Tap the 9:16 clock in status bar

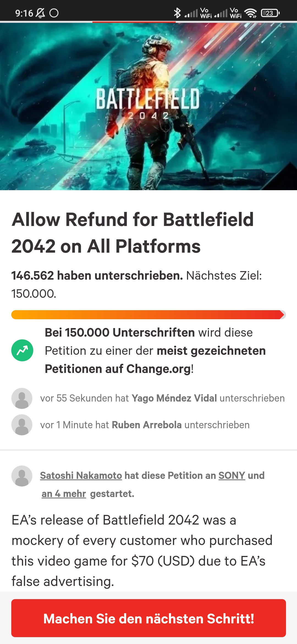coord(24,13)
